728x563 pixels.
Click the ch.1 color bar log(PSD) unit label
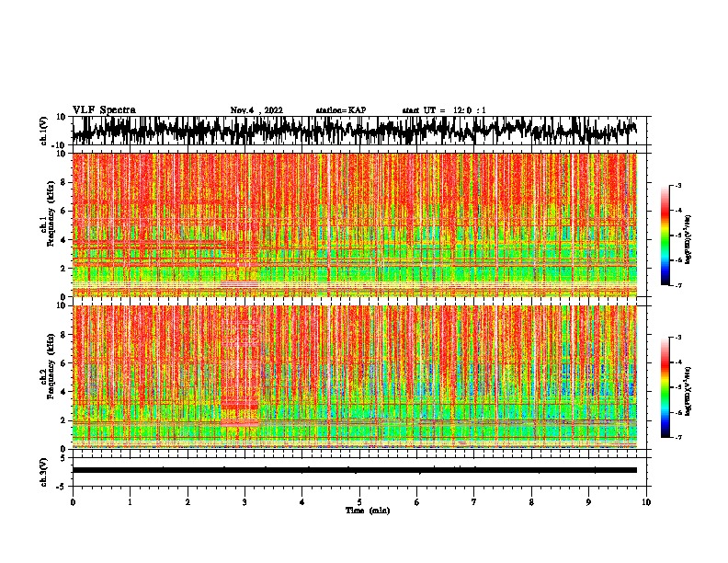[688, 240]
